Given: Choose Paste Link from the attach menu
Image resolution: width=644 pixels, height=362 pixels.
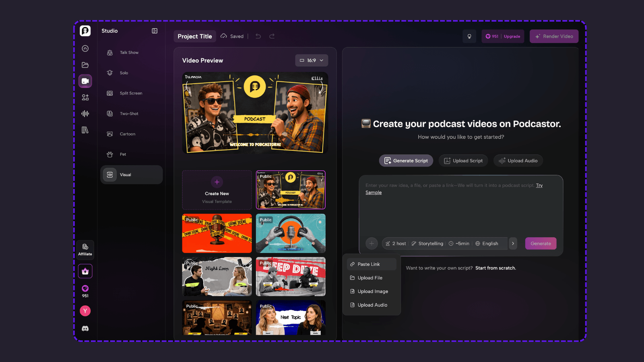Looking at the screenshot, I should click(372, 264).
